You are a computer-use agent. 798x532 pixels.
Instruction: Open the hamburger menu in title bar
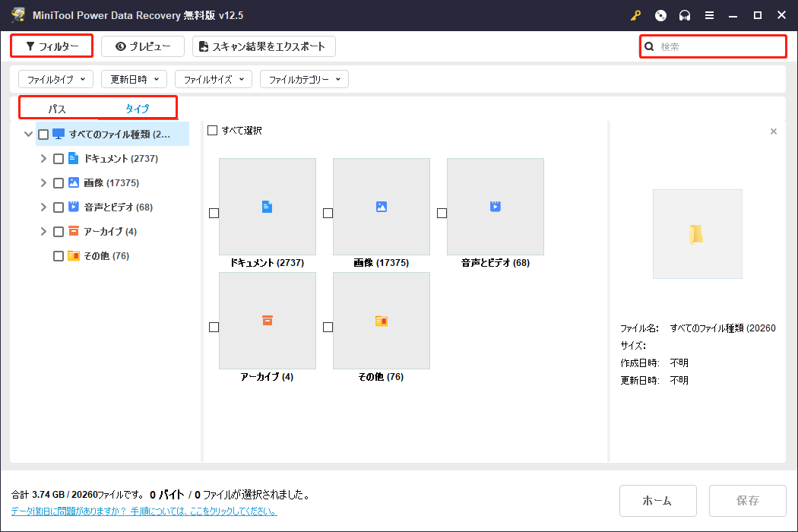pyautogui.click(x=709, y=16)
